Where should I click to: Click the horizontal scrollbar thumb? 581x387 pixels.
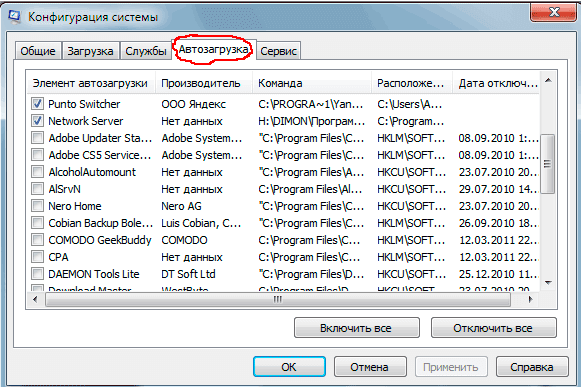(x=278, y=299)
